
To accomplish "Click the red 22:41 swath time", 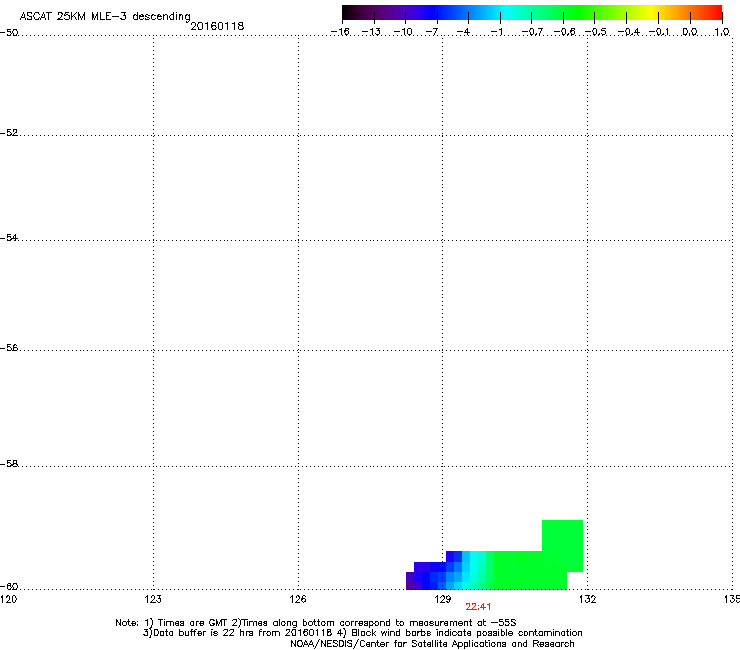I will (478, 607).
